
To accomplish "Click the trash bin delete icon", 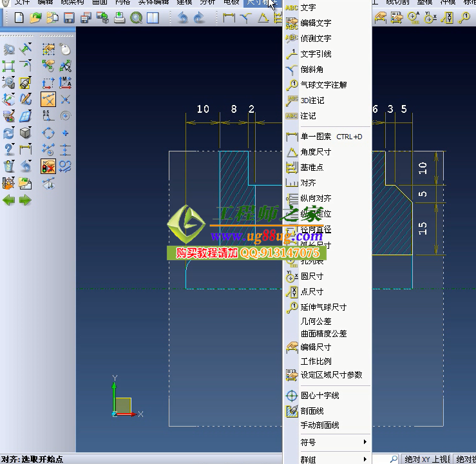I will (x=8, y=166).
